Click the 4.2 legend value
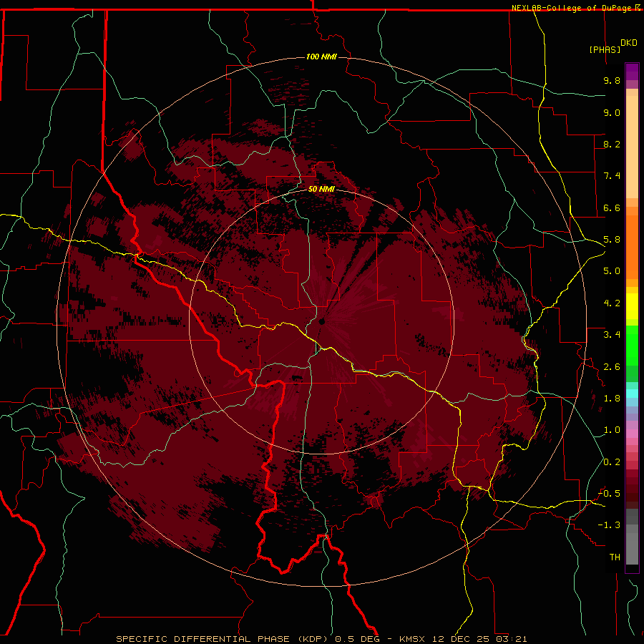Image resolution: width=644 pixels, height=644 pixels. pyautogui.click(x=612, y=303)
